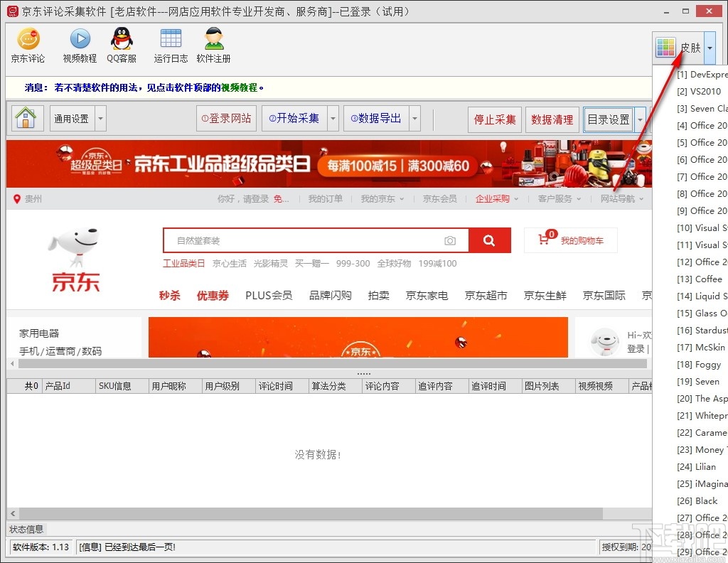Select the Coffee skin from the list
728x563 pixels.
(701, 279)
